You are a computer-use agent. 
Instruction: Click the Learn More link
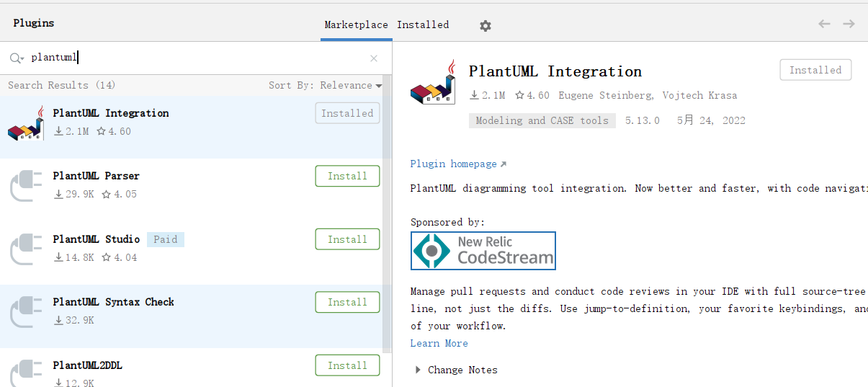439,343
